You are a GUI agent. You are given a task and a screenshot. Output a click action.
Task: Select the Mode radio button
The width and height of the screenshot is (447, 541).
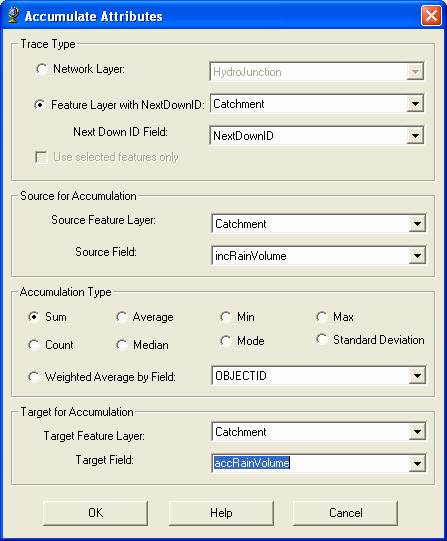coord(226,341)
